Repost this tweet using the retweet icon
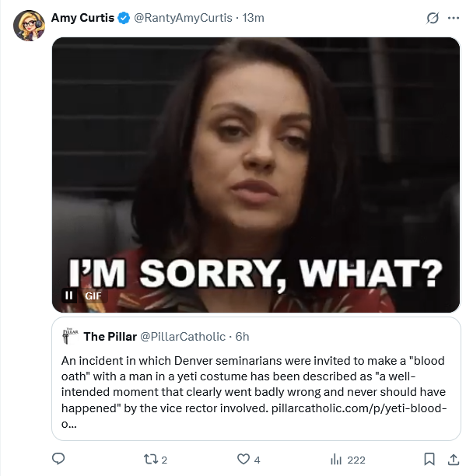 coord(152,459)
